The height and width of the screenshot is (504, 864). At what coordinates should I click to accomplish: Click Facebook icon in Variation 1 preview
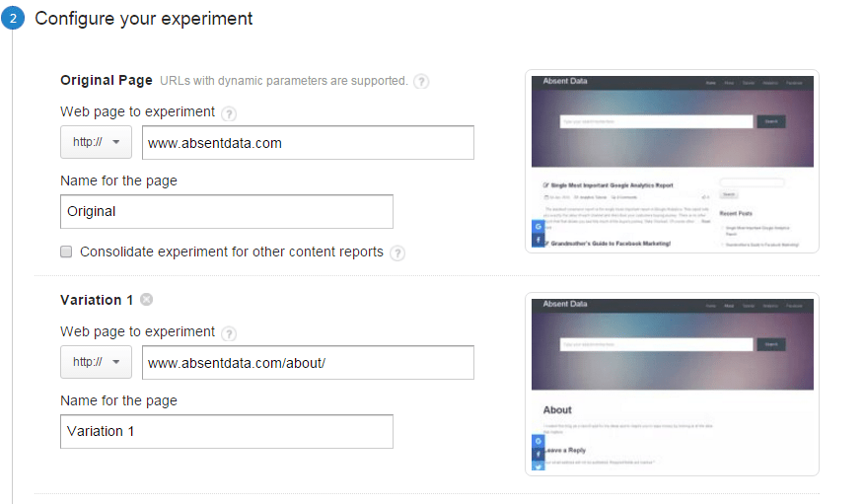click(x=538, y=454)
